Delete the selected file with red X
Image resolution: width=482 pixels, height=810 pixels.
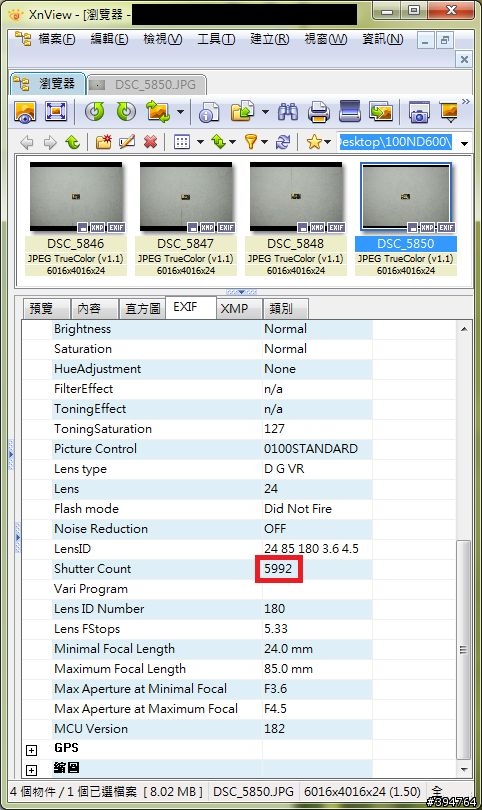[x=150, y=142]
